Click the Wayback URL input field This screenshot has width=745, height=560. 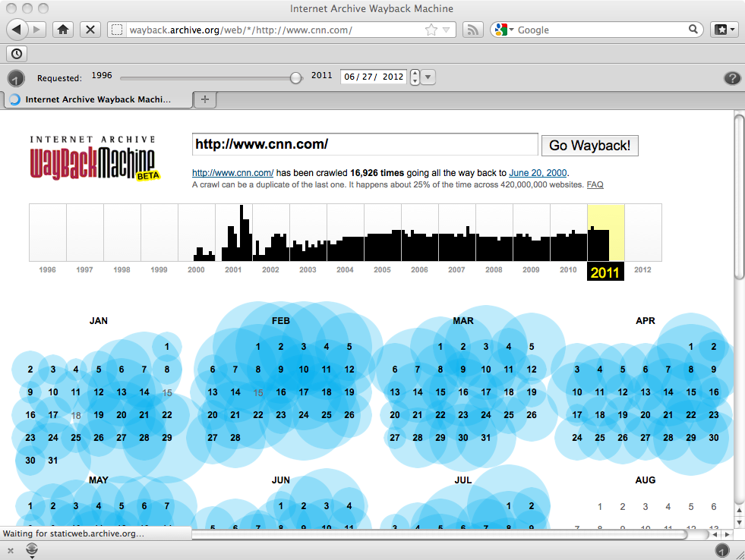click(365, 144)
